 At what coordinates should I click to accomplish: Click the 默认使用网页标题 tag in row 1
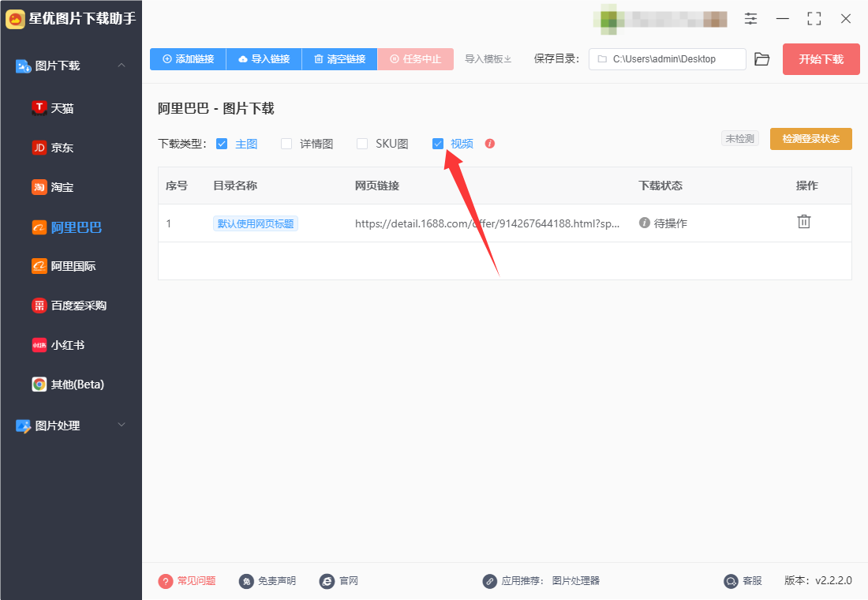255,223
